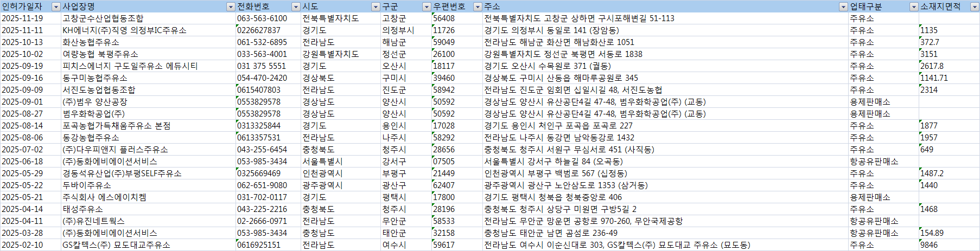Select cell (주)범우 양산공장
This screenshot has width=980, height=251.
(148, 102)
